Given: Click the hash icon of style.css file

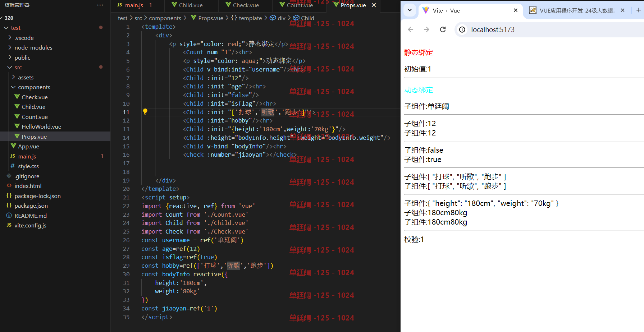Looking at the screenshot, I should tap(13, 166).
